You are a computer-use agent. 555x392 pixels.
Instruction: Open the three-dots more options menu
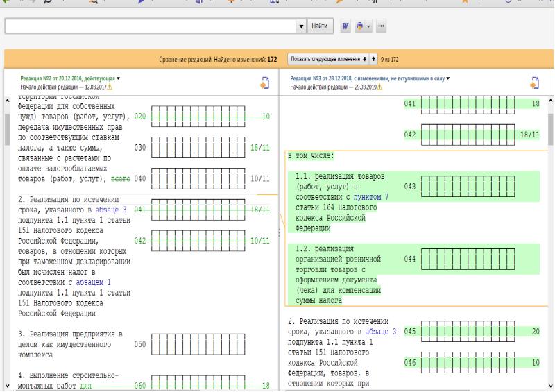coord(381,26)
